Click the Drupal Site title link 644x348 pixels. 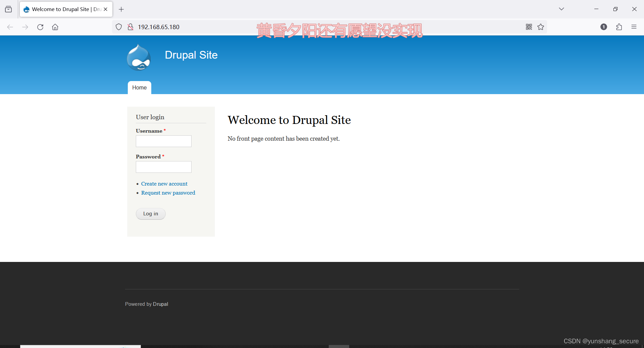(191, 55)
